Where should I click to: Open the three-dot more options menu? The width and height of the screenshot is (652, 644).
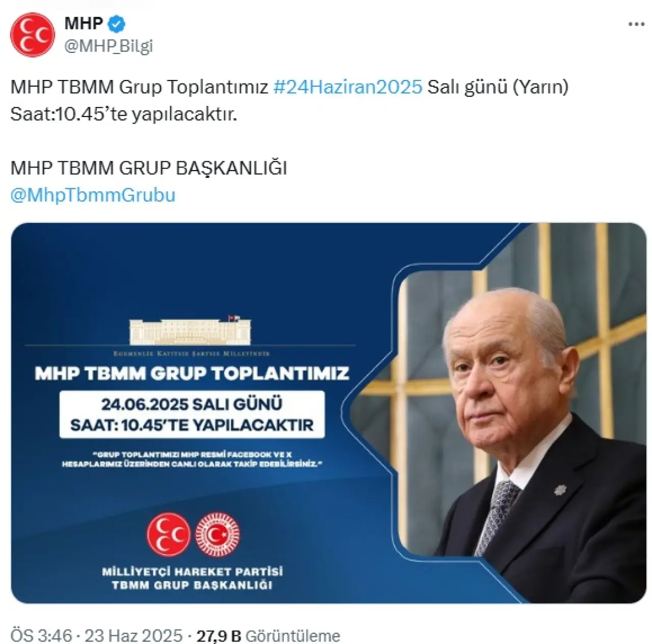636,24
